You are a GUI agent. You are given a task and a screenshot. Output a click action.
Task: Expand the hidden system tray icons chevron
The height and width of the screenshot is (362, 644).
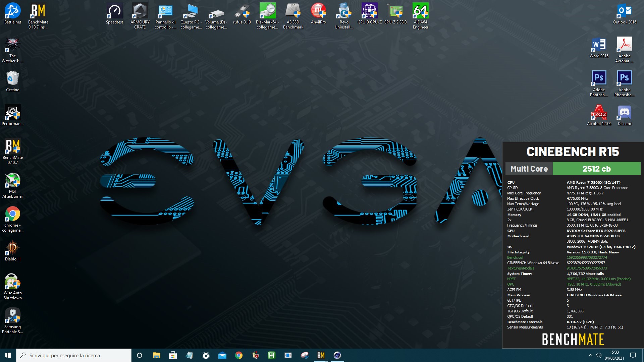tap(590, 355)
